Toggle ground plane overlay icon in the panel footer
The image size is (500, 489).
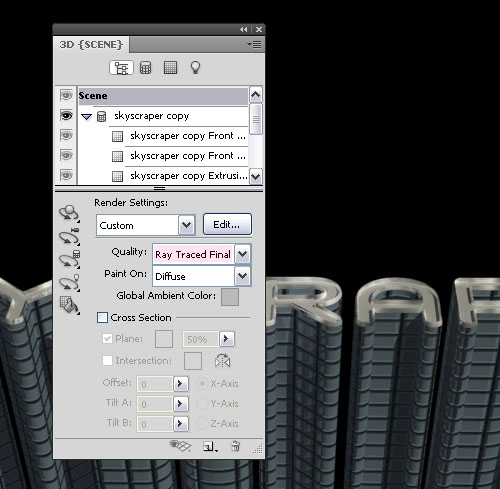click(x=180, y=446)
